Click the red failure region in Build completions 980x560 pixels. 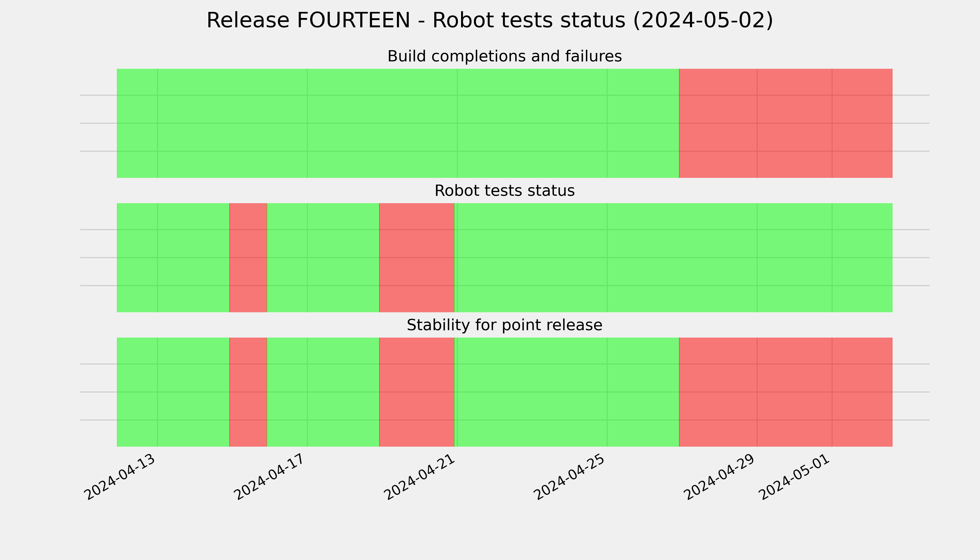(x=786, y=123)
